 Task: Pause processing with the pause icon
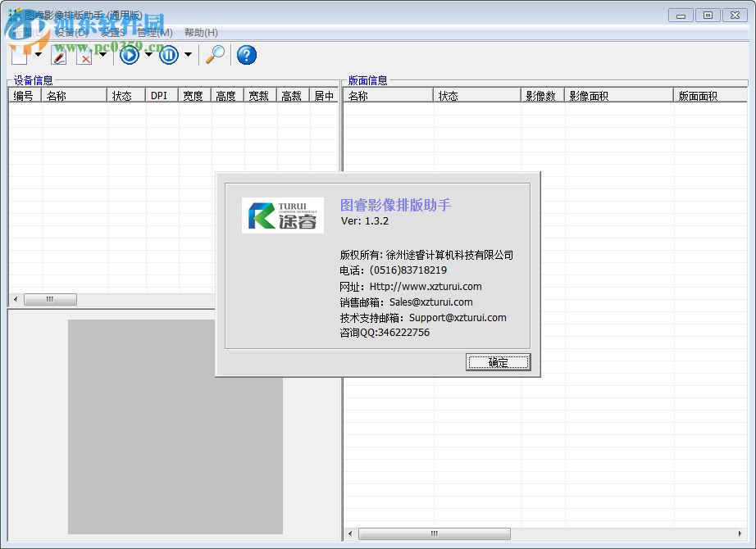click(171, 55)
